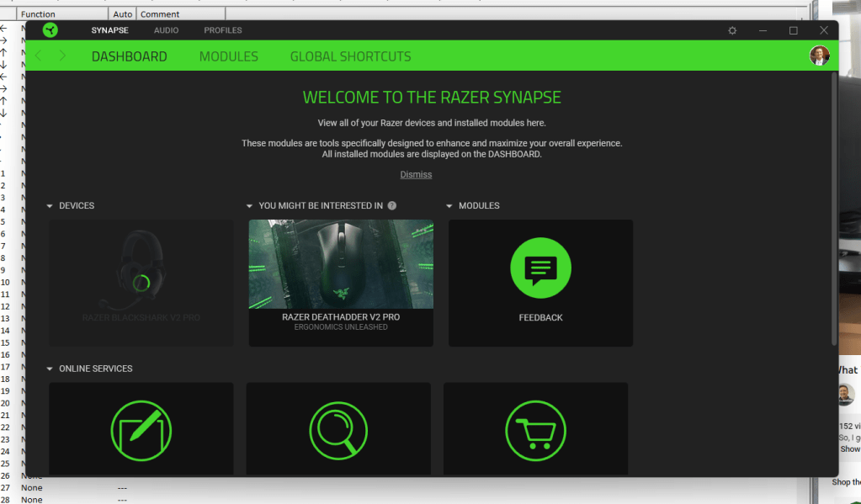
Task: Maximize the Razer Synapse window
Action: (794, 31)
